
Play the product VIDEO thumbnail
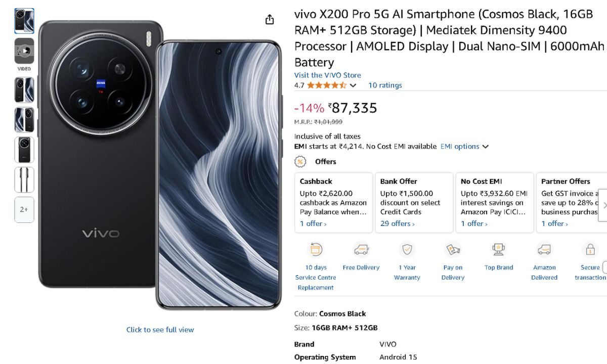pyautogui.click(x=24, y=51)
